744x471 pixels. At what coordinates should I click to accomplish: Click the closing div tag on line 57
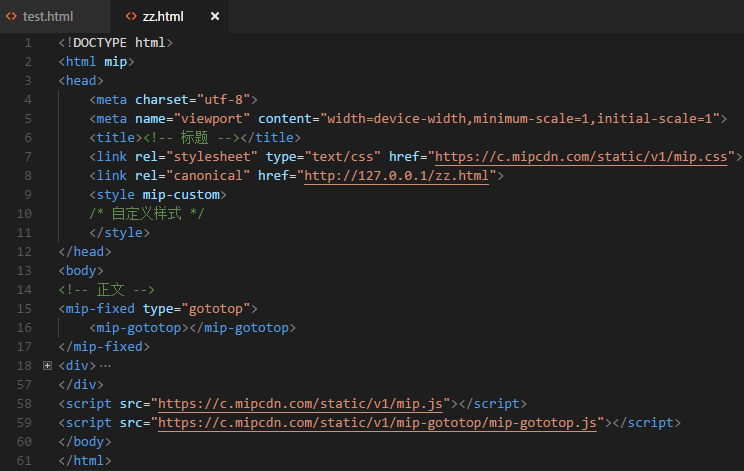(x=81, y=384)
